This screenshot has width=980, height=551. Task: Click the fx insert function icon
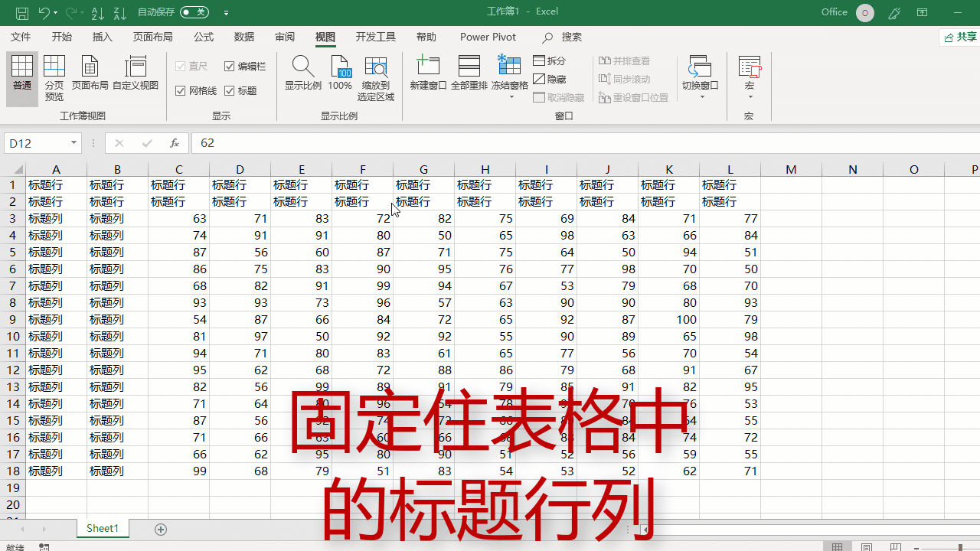click(x=175, y=143)
